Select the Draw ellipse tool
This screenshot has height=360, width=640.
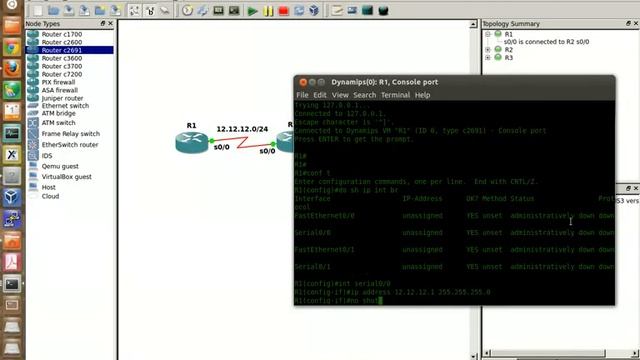pyautogui.click(x=383, y=11)
